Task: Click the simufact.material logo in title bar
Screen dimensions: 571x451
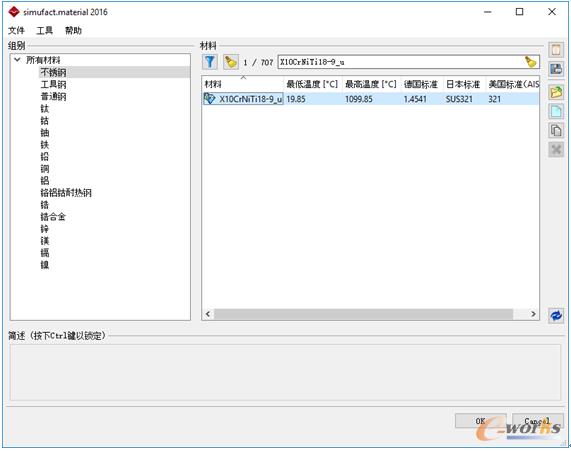Action: pos(14,12)
